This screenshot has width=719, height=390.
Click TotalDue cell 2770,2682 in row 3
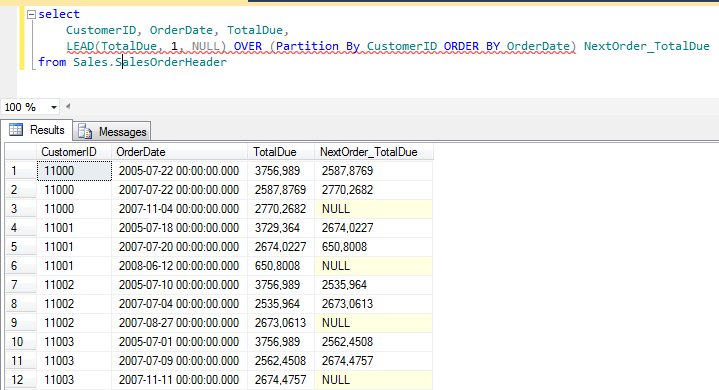point(281,209)
